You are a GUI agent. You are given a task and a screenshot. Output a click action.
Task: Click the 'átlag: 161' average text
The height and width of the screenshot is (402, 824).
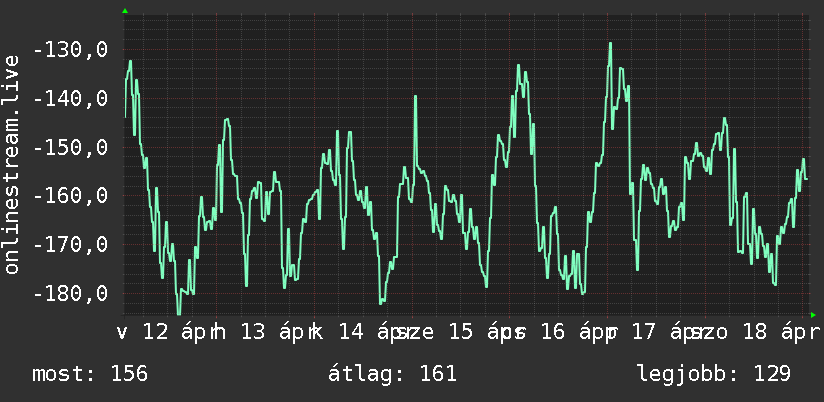click(x=392, y=374)
